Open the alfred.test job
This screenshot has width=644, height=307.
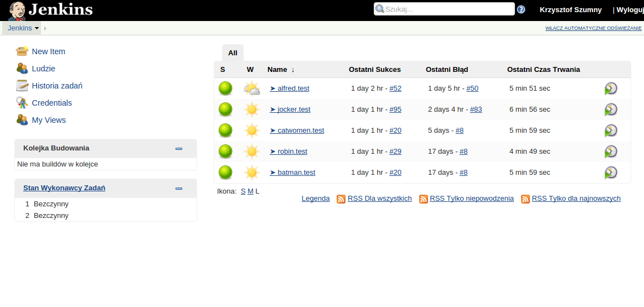[290, 89]
